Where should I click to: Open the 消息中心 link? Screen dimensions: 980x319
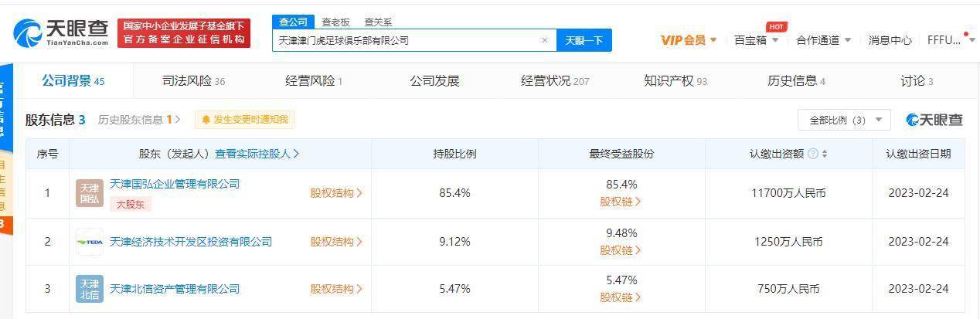(890, 40)
